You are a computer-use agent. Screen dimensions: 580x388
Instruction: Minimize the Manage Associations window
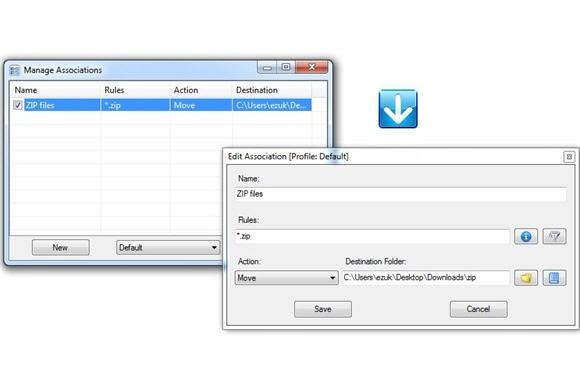point(267,67)
